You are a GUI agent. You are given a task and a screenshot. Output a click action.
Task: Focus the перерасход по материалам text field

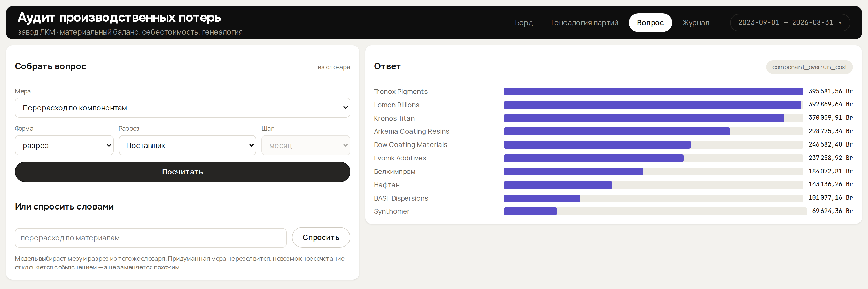[x=151, y=238]
